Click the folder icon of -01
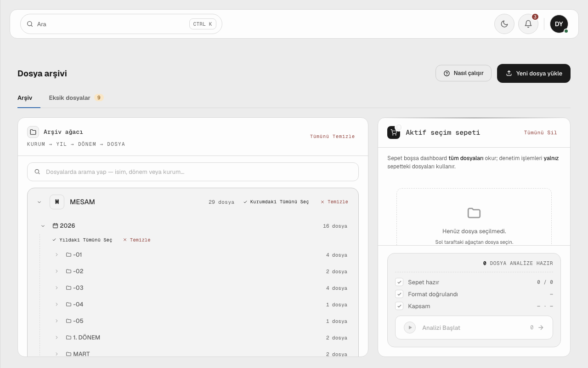The image size is (588, 368). pos(68,255)
